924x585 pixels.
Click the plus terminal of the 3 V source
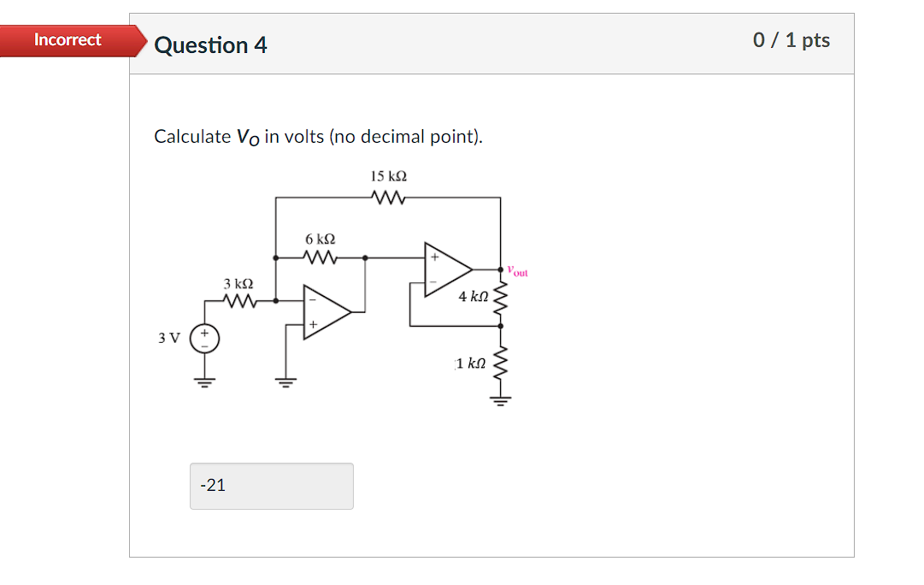[203, 332]
